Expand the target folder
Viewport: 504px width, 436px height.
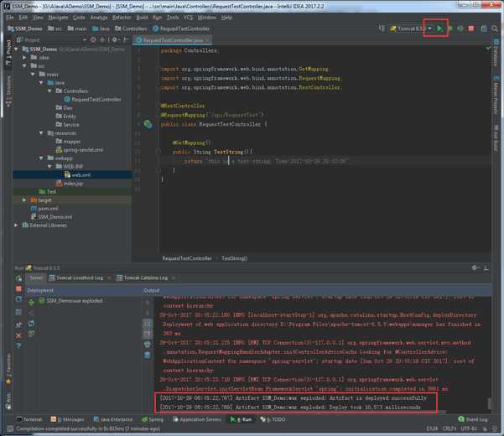[x=24, y=200]
